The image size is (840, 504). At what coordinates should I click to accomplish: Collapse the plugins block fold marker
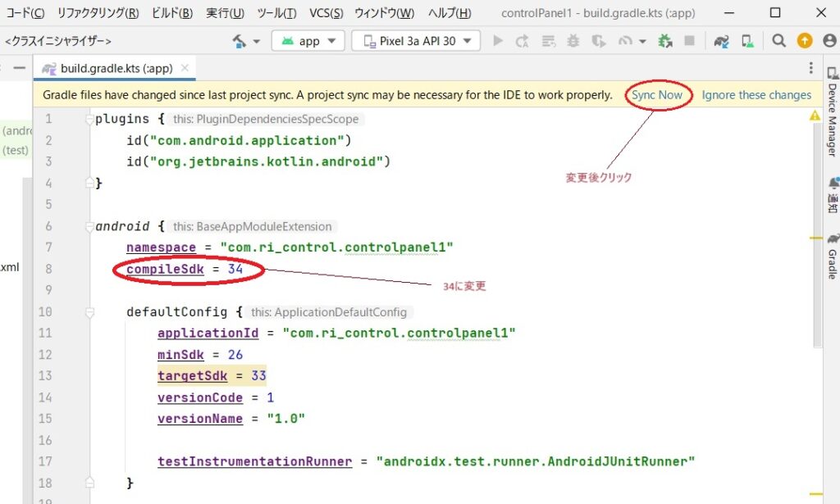[x=89, y=120]
